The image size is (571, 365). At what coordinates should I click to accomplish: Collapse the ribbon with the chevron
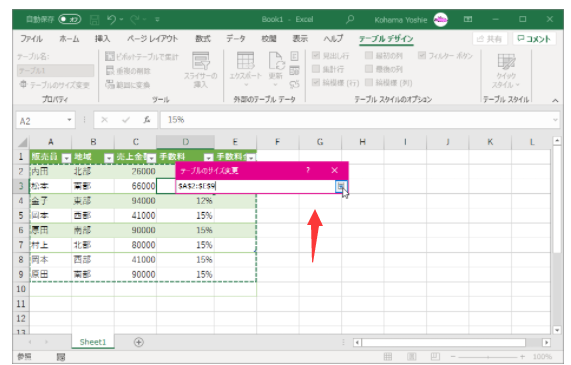(555, 100)
